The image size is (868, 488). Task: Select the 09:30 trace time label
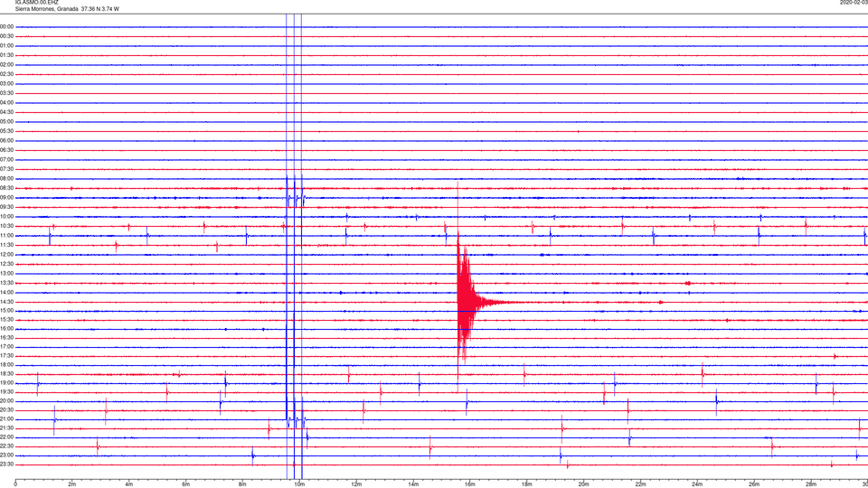(6, 207)
